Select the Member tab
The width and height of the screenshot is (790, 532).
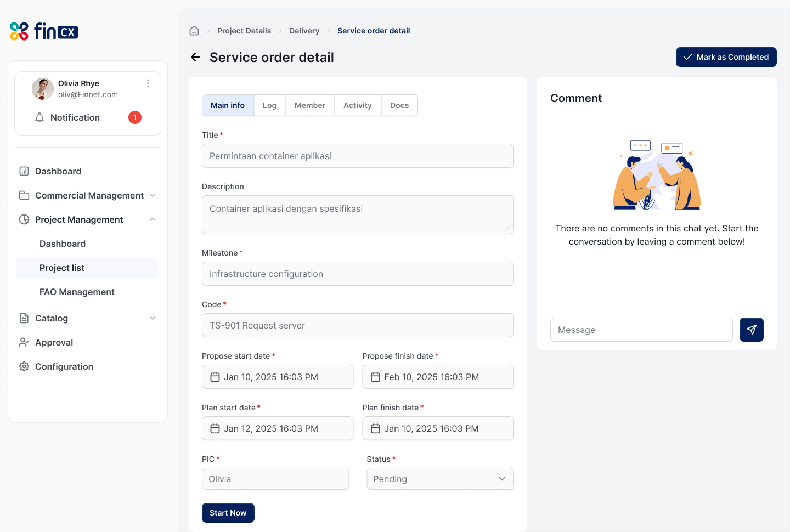point(309,105)
